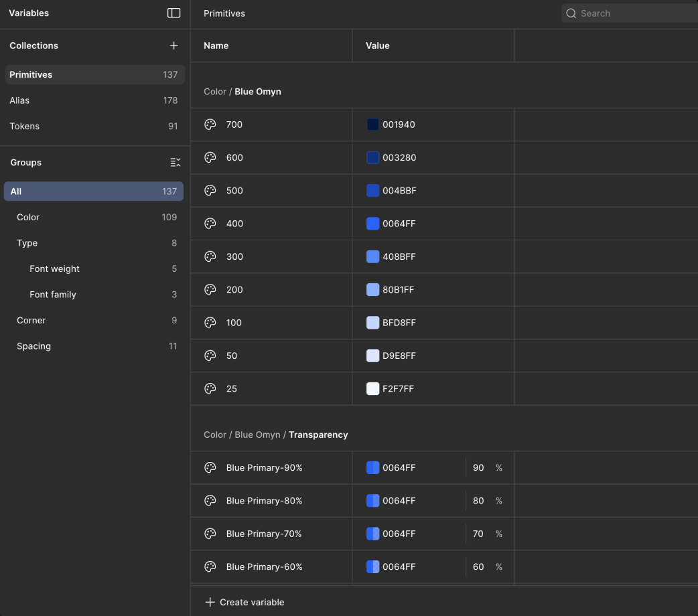Click the Name column header
Image resolution: width=698 pixels, height=616 pixels.
coord(216,46)
